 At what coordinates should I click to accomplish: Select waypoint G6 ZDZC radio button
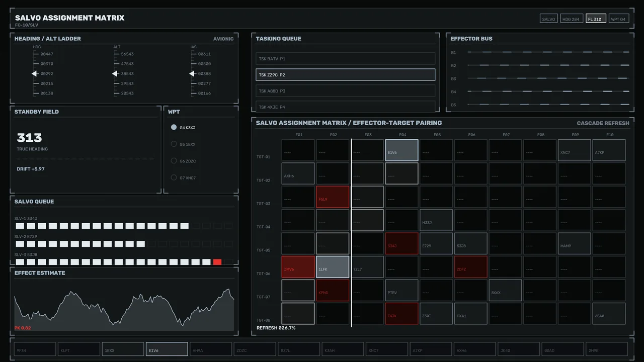pos(174,161)
